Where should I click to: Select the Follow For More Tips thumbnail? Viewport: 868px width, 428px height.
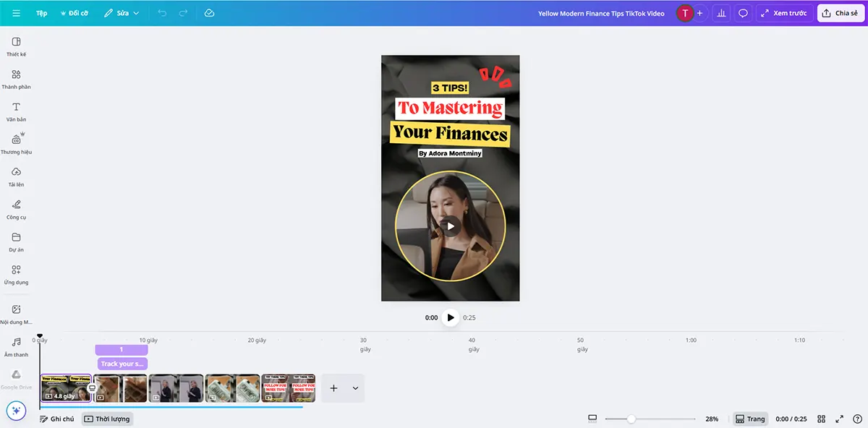289,388
